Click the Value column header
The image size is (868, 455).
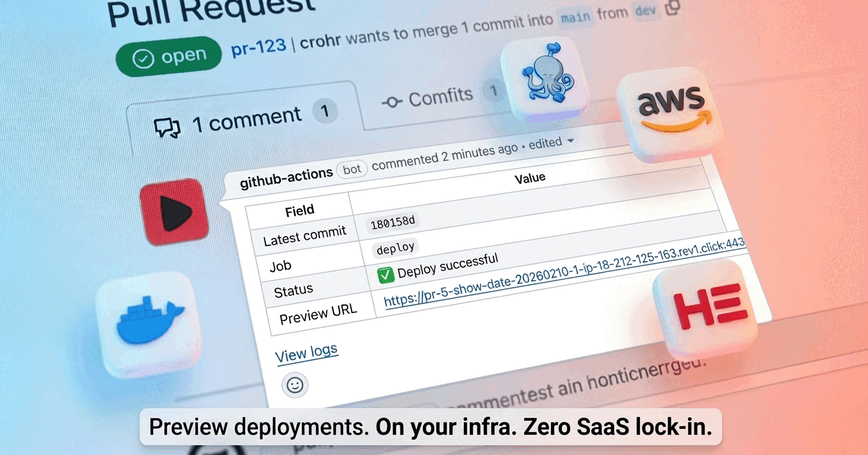click(530, 178)
